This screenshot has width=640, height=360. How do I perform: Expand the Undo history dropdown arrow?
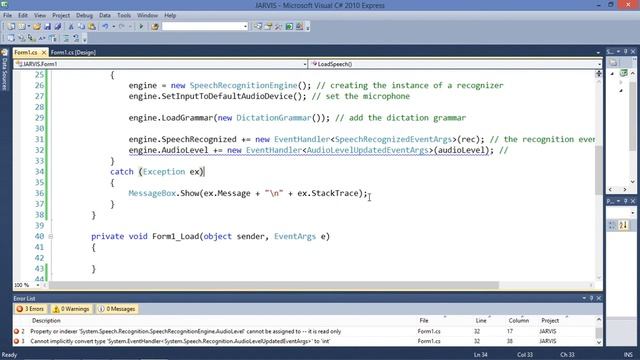click(113, 27)
